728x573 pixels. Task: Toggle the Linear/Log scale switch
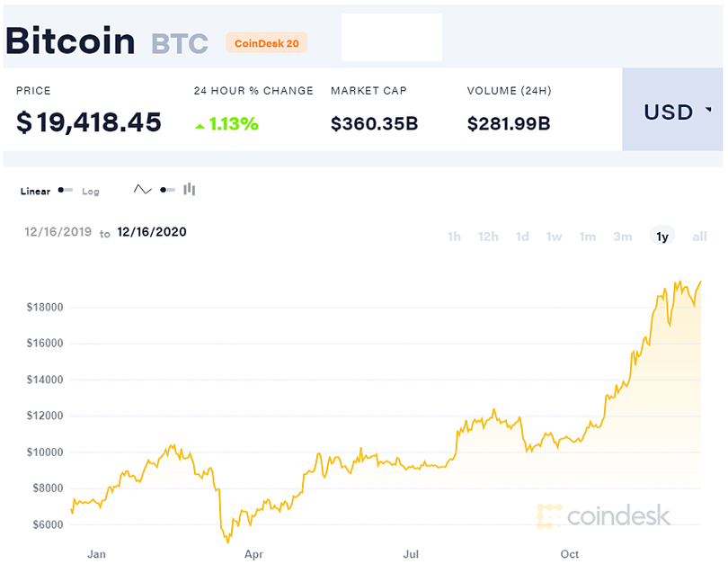pos(66,191)
